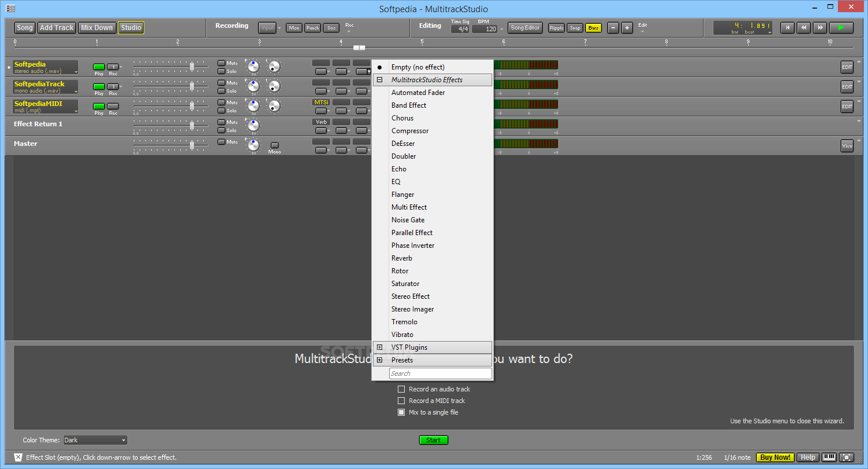The image size is (868, 469).
Task: Click the trash icon in the status bar
Action: click(x=18, y=457)
